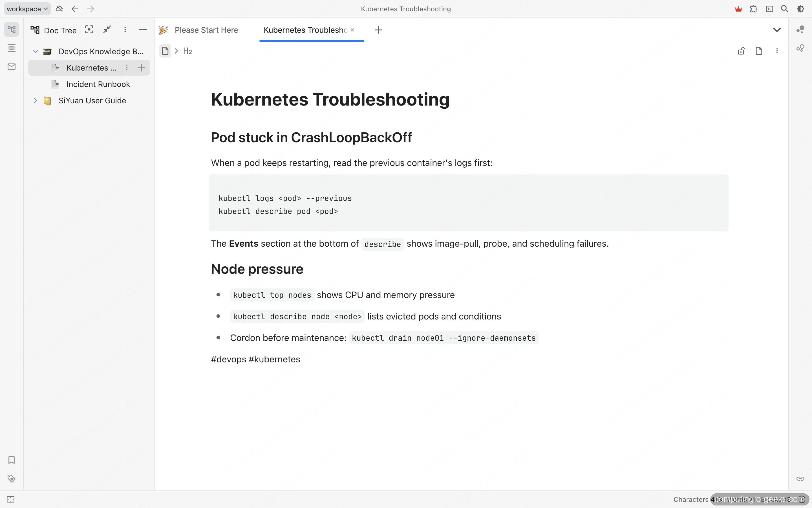Open global search magnifier icon
The width and height of the screenshot is (812, 508).
click(x=784, y=9)
